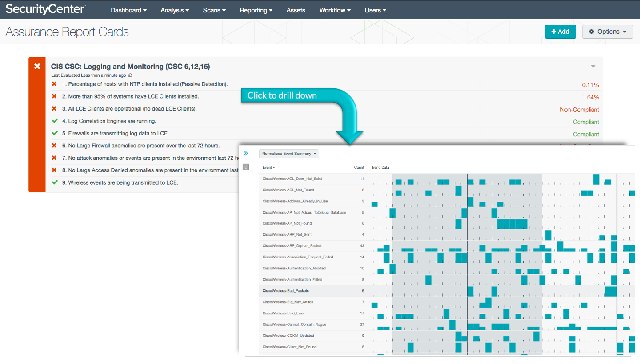Screen dimensions: 640x364
Task: Open the Users menu
Action: pos(375,10)
